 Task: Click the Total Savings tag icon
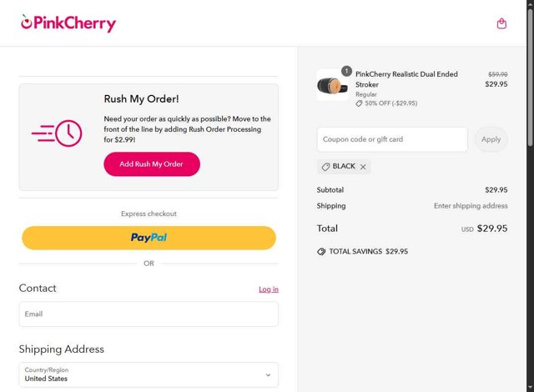(321, 251)
